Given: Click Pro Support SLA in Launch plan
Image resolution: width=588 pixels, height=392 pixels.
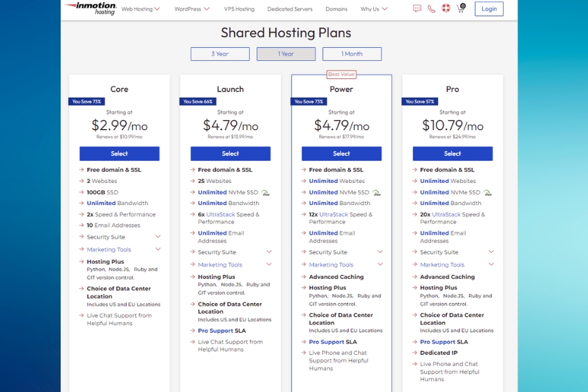Looking at the screenshot, I should pos(221,331).
